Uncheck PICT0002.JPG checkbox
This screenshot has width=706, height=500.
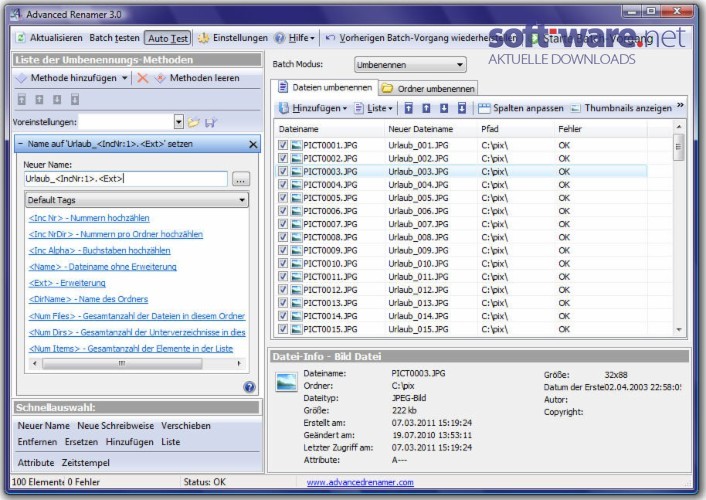(283, 158)
